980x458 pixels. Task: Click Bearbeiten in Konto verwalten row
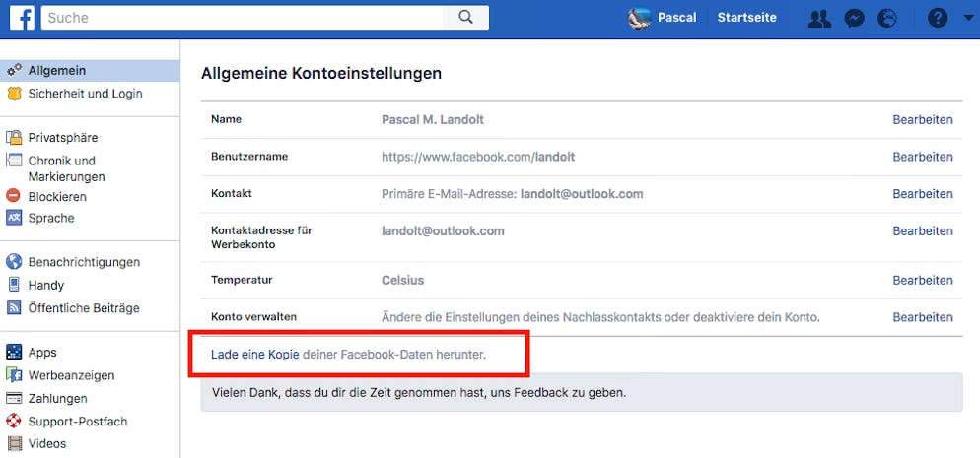[923, 317]
